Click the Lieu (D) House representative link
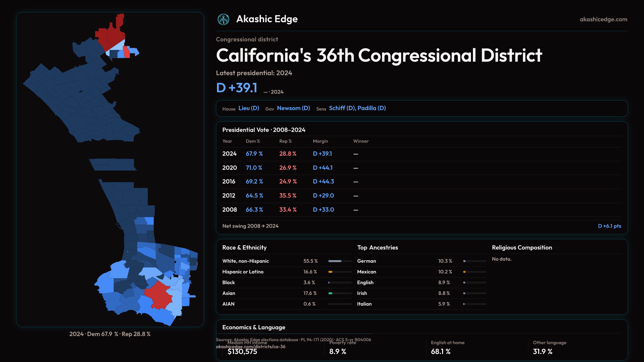 pyautogui.click(x=249, y=108)
